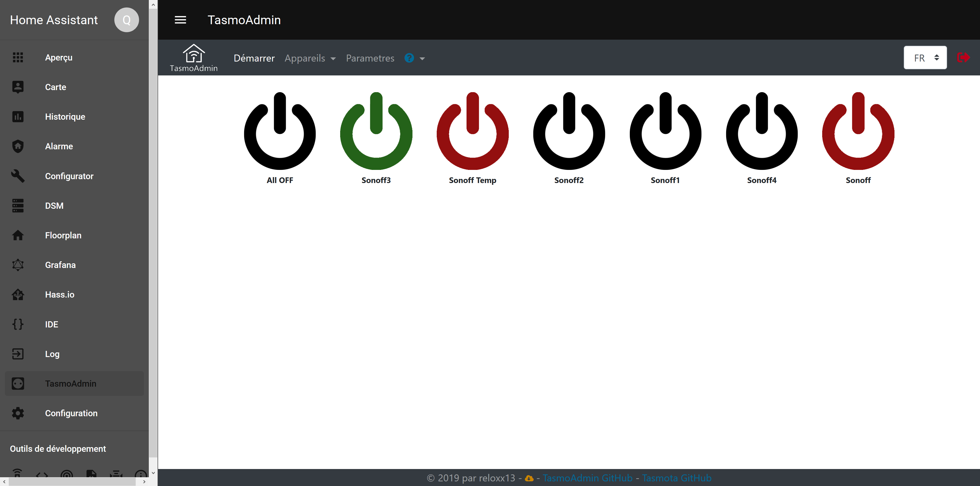Open the Grafana sidebar item

[x=60, y=265]
